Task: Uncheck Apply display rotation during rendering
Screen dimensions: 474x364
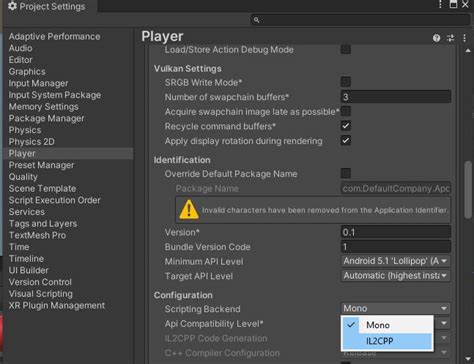Action: tap(346, 141)
